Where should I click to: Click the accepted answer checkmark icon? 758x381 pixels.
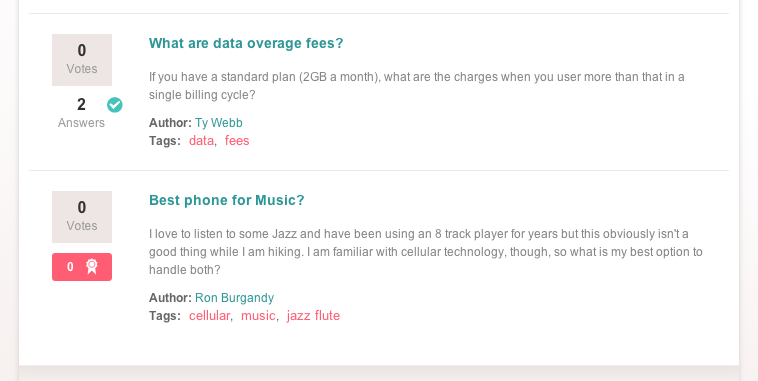(115, 104)
